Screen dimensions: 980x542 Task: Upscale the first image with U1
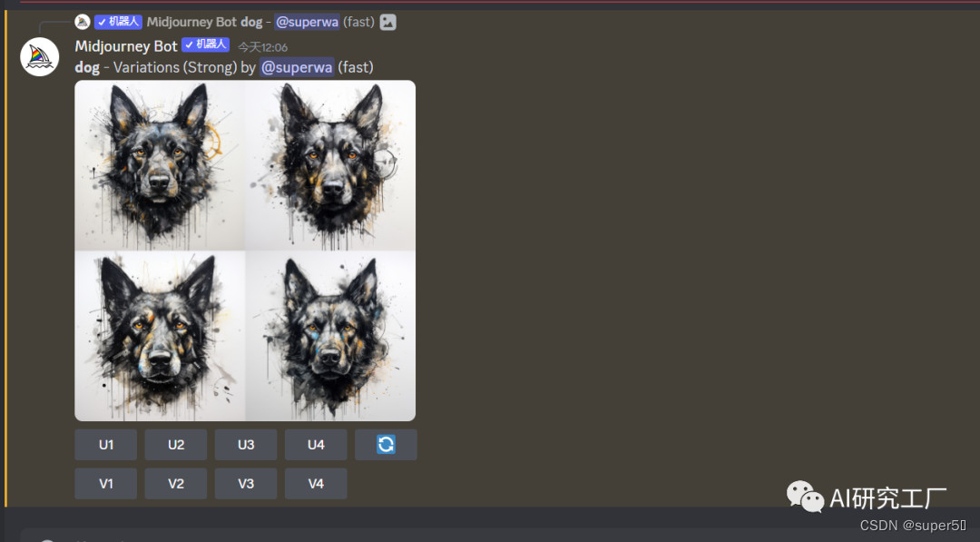pyautogui.click(x=105, y=445)
